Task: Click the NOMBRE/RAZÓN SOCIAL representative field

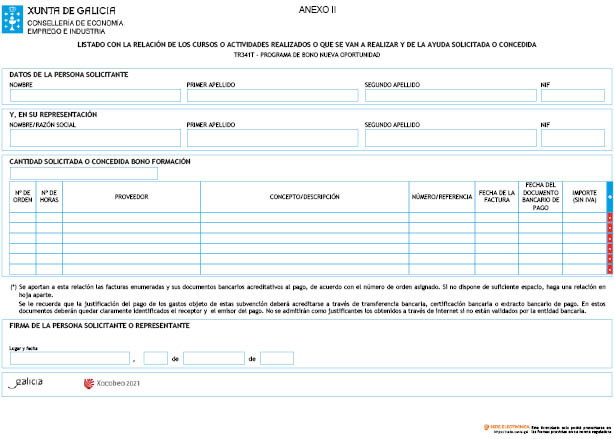Action: coord(94,138)
